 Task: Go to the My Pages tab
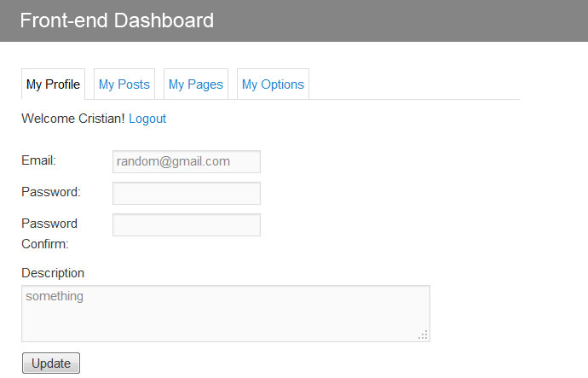[x=196, y=84]
